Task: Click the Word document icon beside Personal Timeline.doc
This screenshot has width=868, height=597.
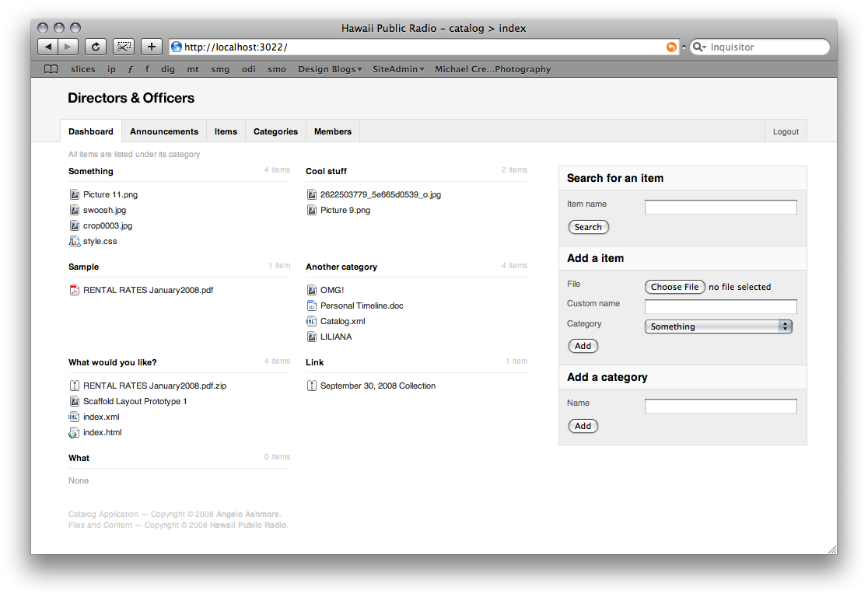Action: click(x=312, y=305)
